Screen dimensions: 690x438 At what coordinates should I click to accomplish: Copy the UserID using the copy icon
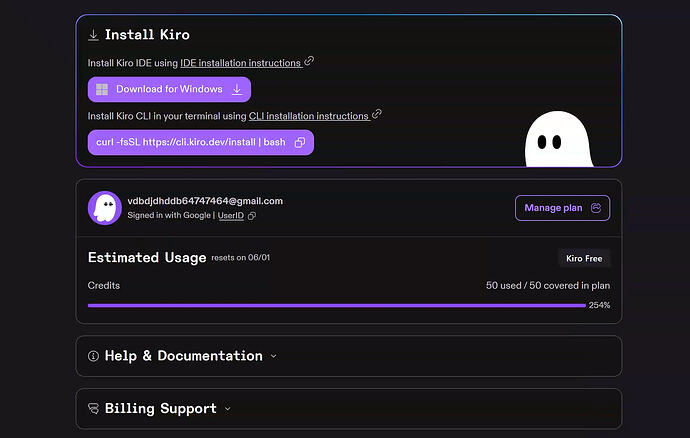pos(252,216)
